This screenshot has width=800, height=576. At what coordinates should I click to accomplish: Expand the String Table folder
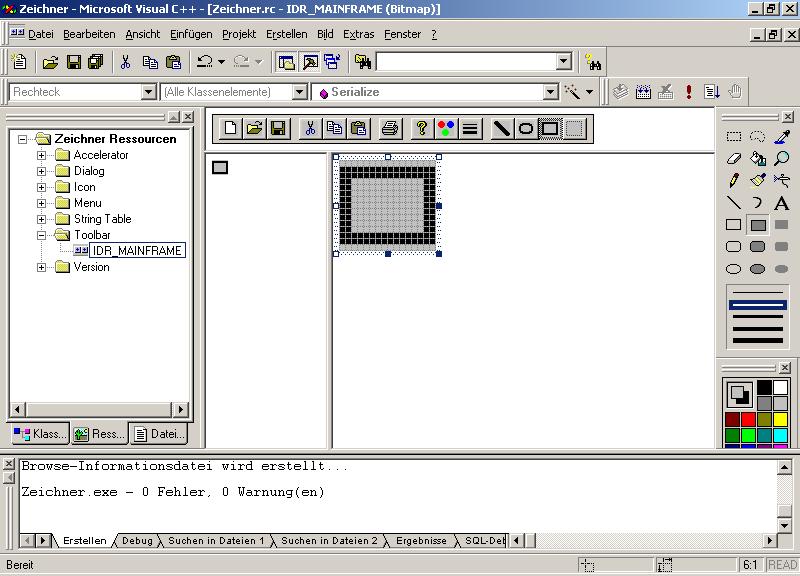coord(41,219)
